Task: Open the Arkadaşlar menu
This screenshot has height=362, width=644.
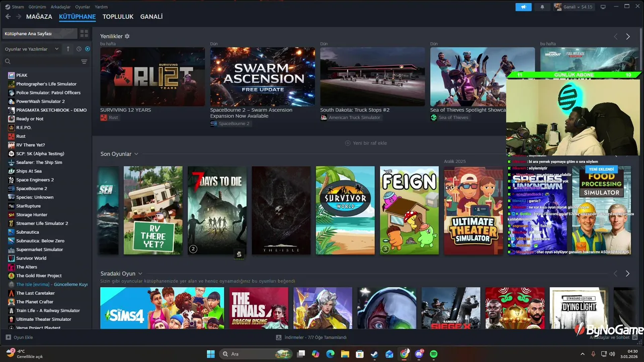Action: pyautogui.click(x=61, y=7)
